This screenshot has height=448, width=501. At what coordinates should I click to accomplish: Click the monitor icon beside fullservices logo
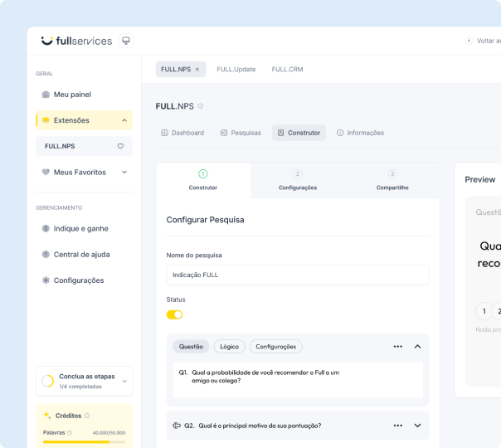126,41
